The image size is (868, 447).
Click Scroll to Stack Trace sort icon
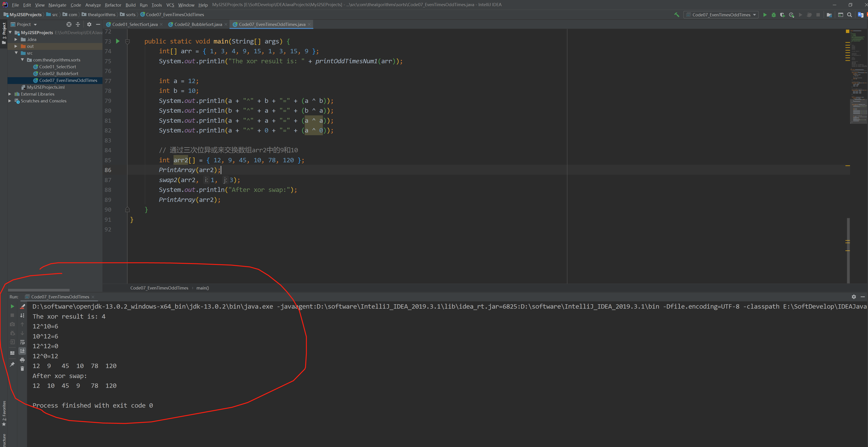[22, 315]
